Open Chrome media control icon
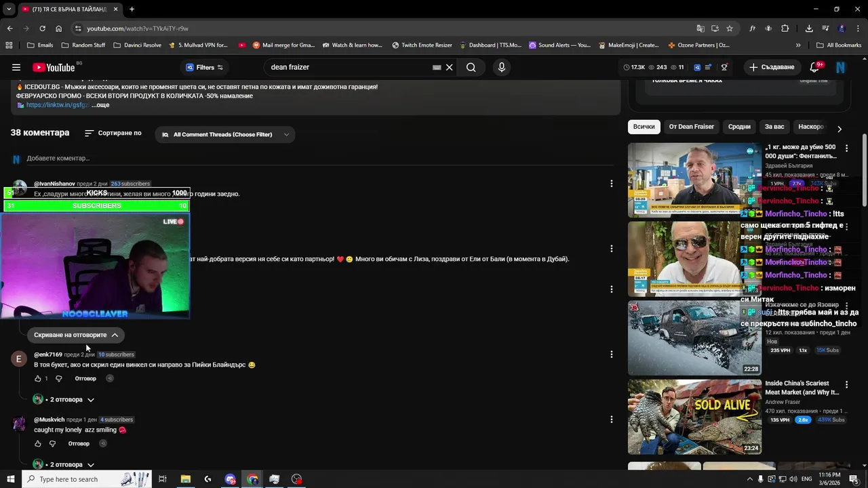Image resolution: width=868 pixels, height=488 pixels. tap(825, 28)
